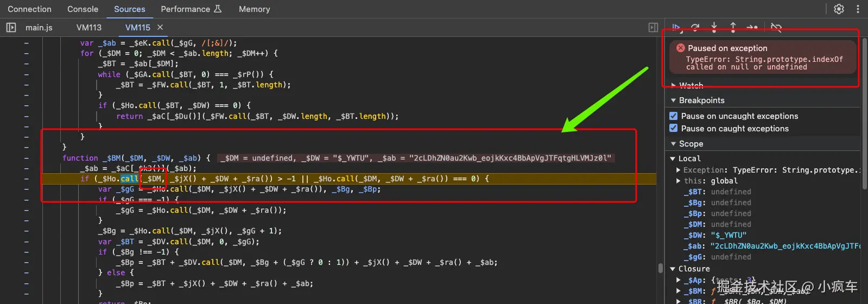Expand the _$BM function entry
Viewport: 868px width, 304px height.
click(x=679, y=291)
